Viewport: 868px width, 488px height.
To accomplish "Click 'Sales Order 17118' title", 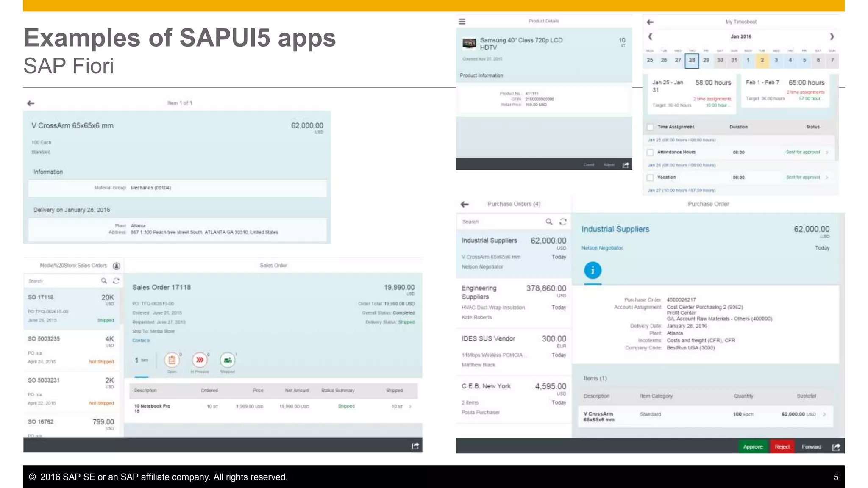I will [x=161, y=287].
